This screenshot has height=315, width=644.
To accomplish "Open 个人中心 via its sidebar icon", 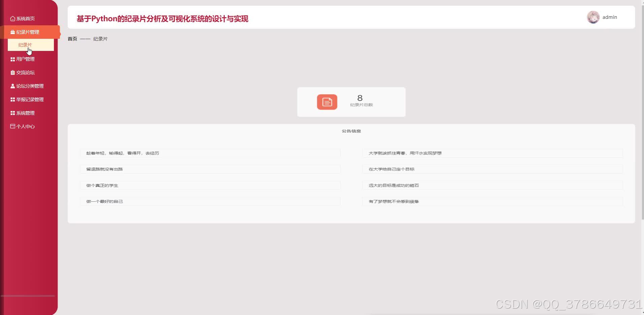I will (x=12, y=126).
